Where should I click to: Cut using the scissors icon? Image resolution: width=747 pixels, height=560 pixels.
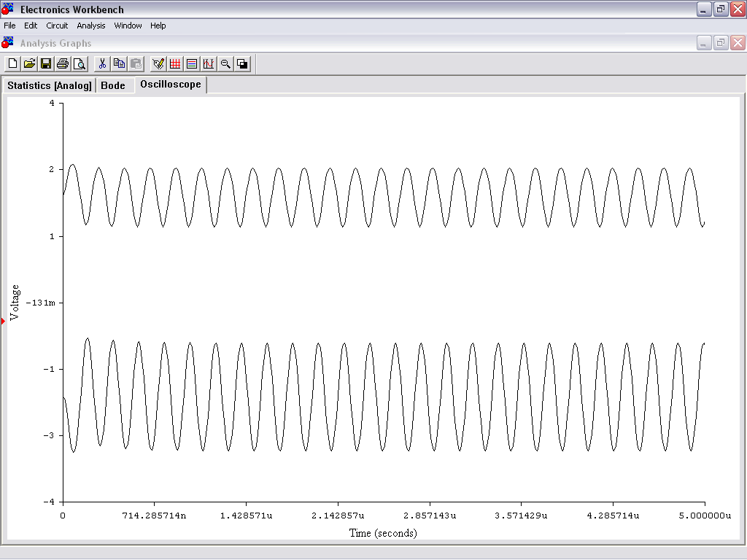click(102, 64)
